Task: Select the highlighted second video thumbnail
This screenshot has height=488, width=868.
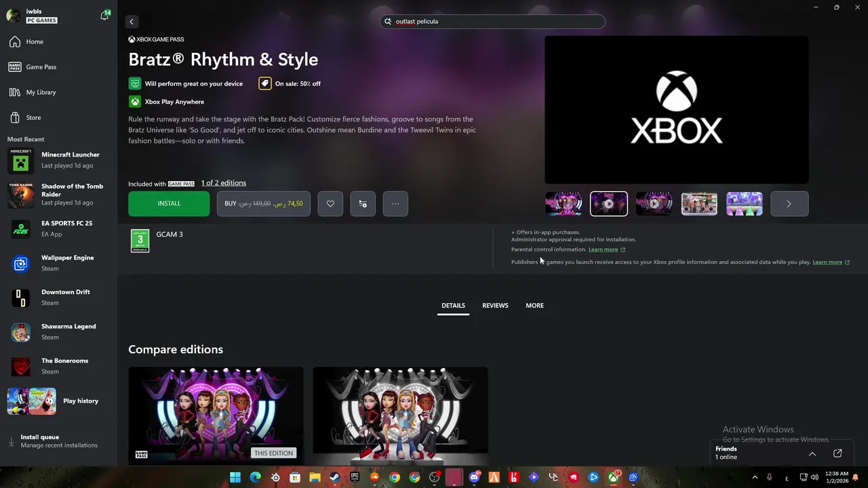Action: point(609,203)
